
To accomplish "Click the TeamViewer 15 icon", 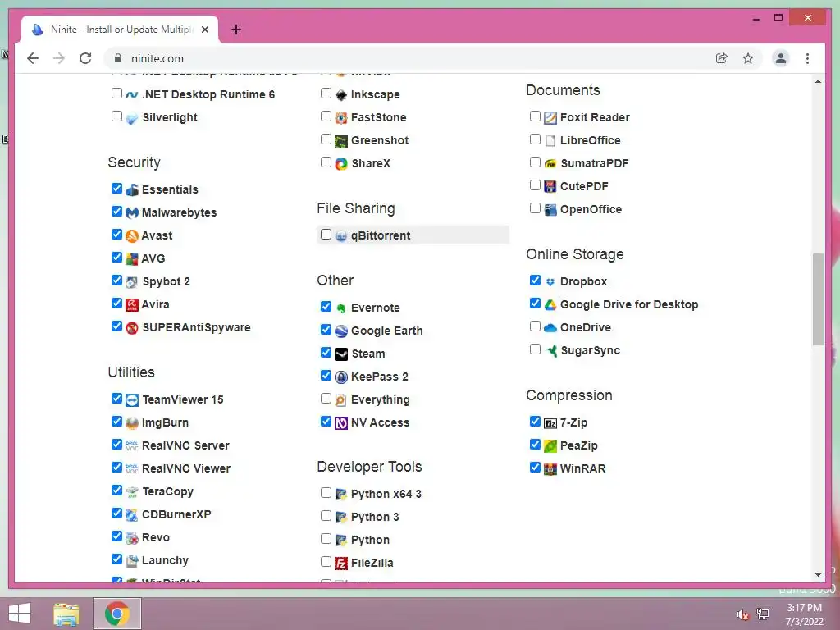I will tap(132, 400).
